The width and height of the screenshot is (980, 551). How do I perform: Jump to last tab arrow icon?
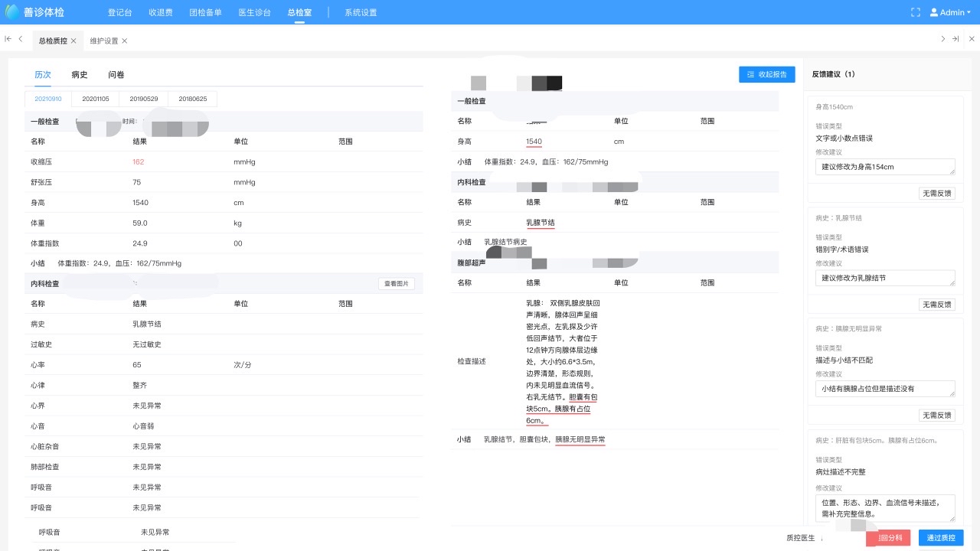[x=955, y=39]
